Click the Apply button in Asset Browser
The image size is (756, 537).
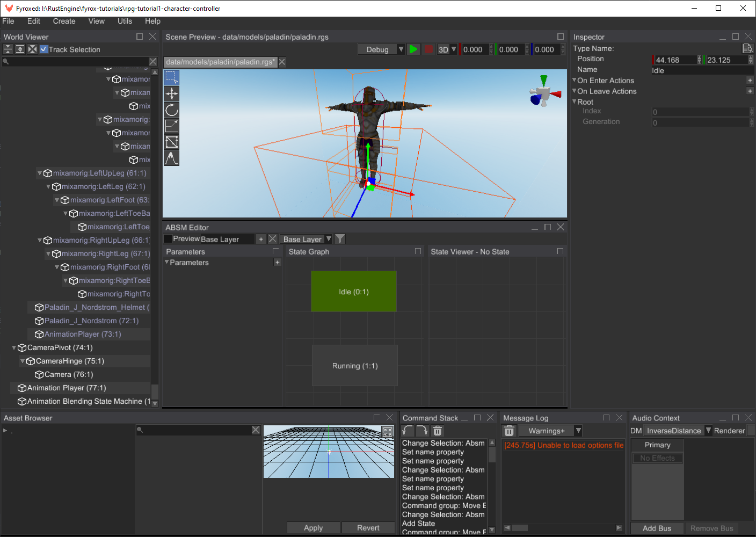pyautogui.click(x=314, y=528)
